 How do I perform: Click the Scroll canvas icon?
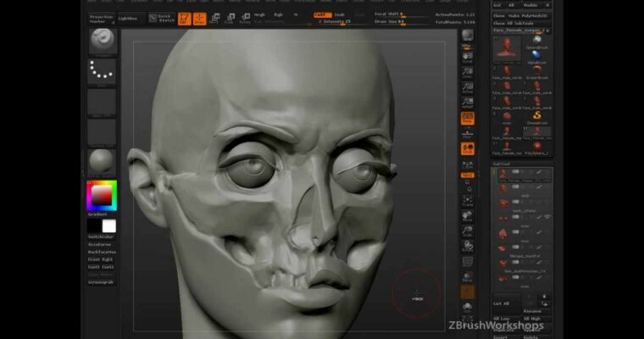point(468,58)
